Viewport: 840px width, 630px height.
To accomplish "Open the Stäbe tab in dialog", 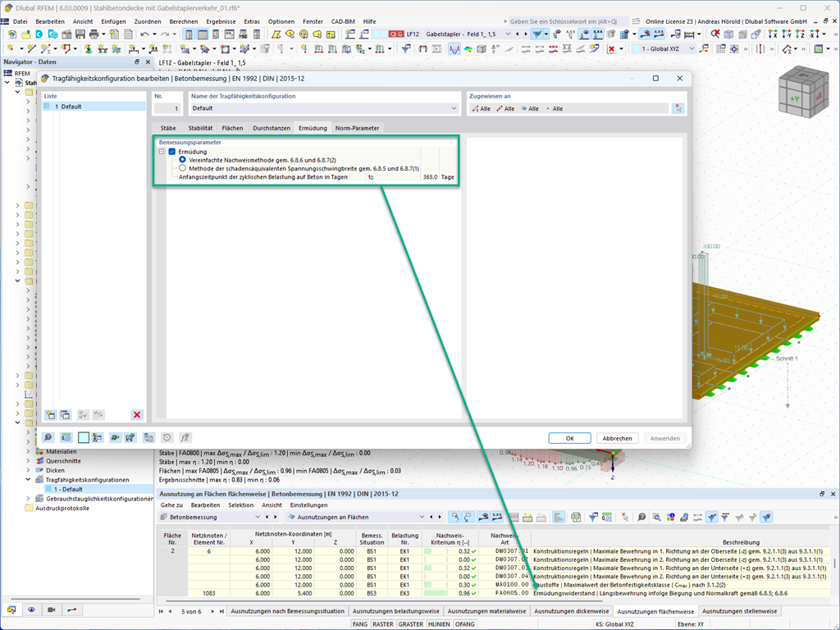I will point(167,128).
